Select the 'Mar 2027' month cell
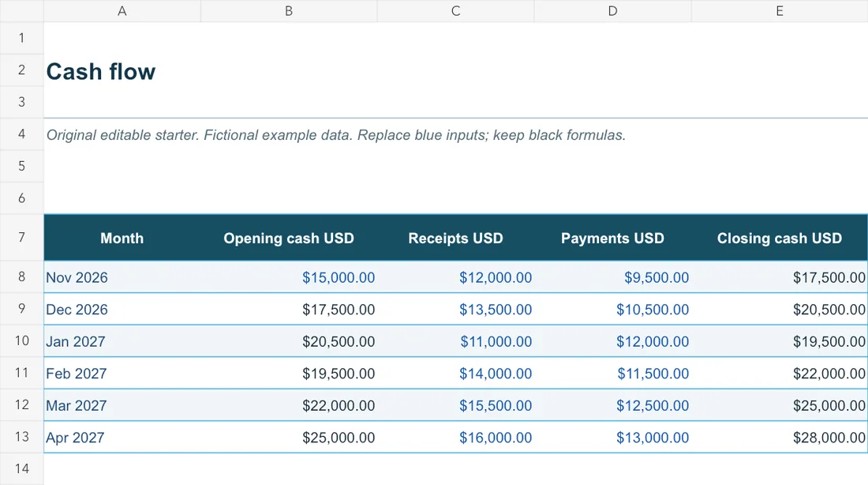 (x=122, y=406)
